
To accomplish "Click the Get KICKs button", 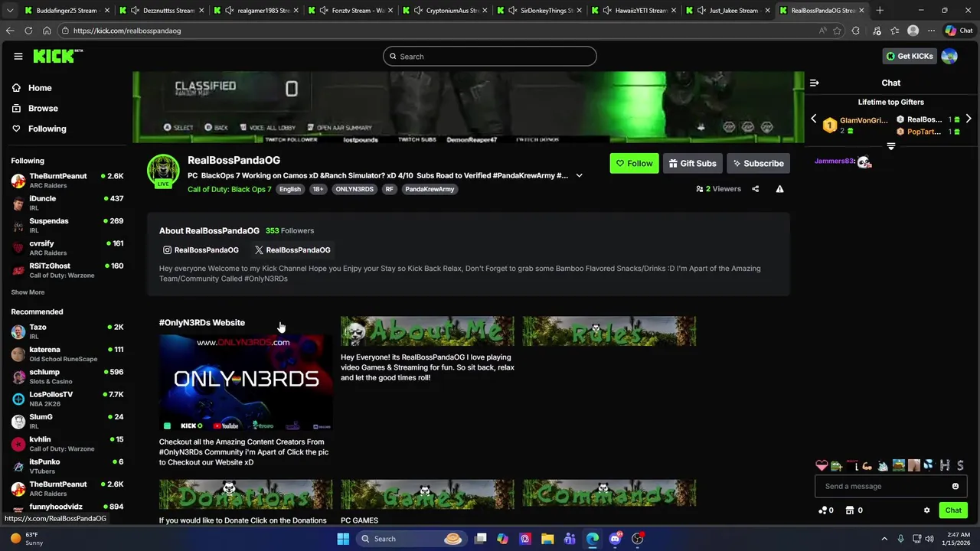I will point(910,56).
